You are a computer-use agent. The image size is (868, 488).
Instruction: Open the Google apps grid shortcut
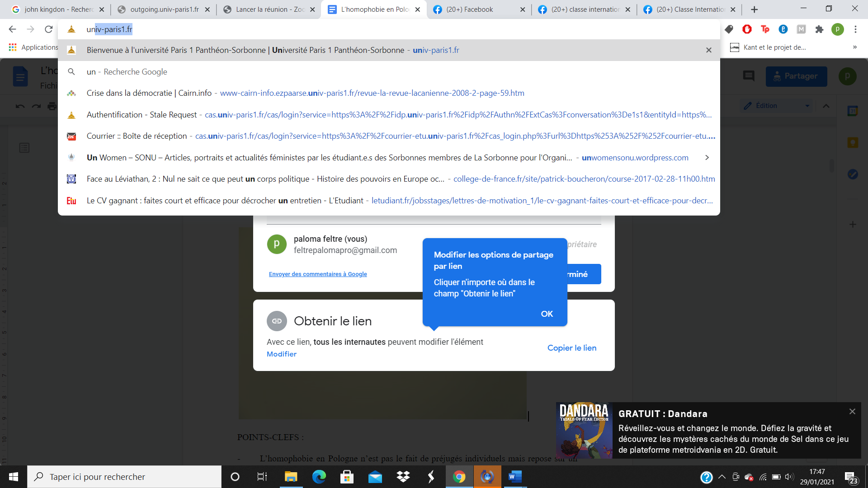tap(13, 47)
